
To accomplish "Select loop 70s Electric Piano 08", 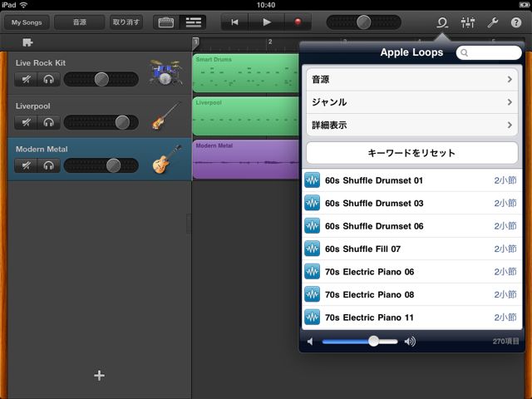I will tap(412, 294).
